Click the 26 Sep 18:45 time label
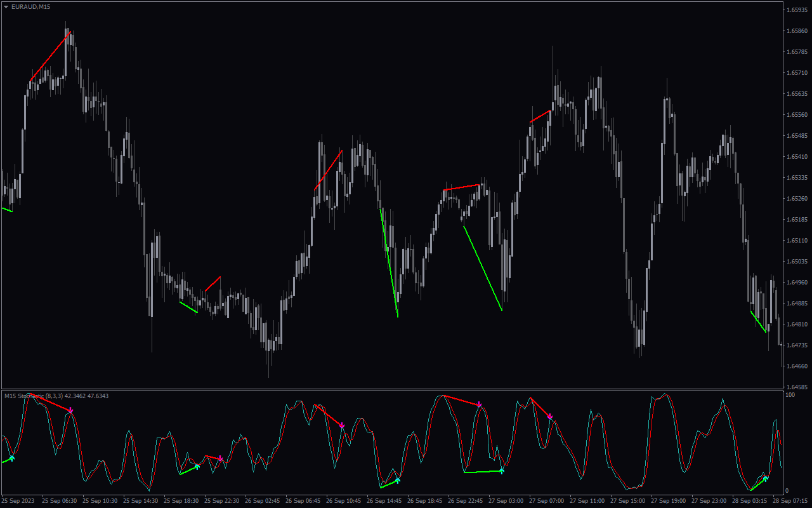This screenshot has width=812, height=508. (424, 501)
